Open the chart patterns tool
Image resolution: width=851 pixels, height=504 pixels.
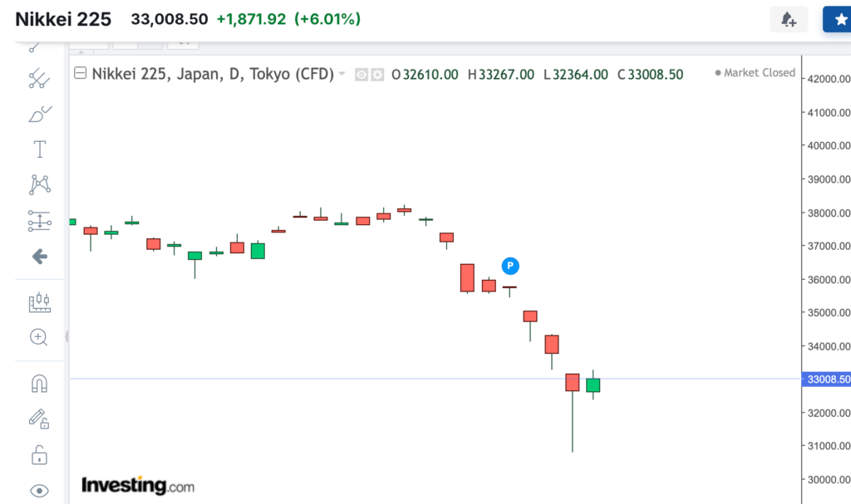(39, 184)
